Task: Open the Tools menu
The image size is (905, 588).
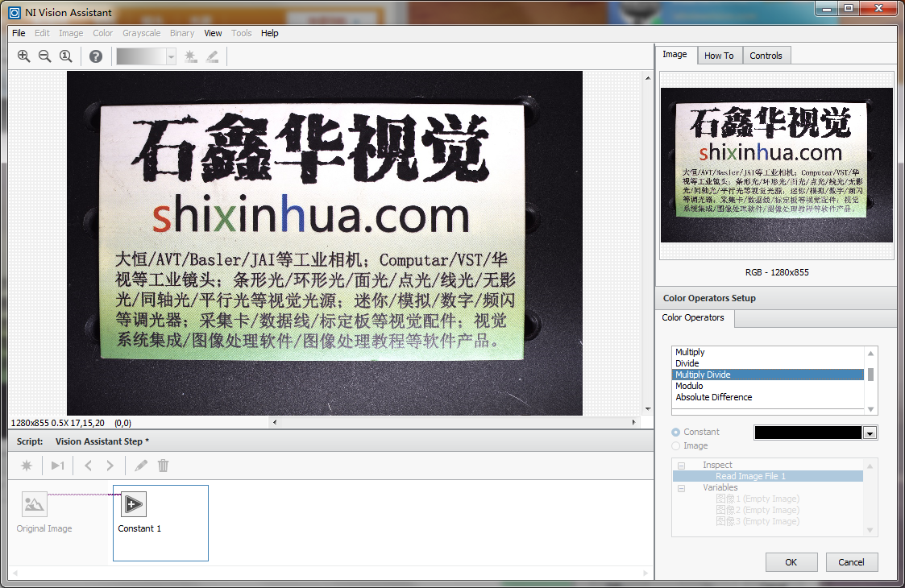Action: pos(241,33)
